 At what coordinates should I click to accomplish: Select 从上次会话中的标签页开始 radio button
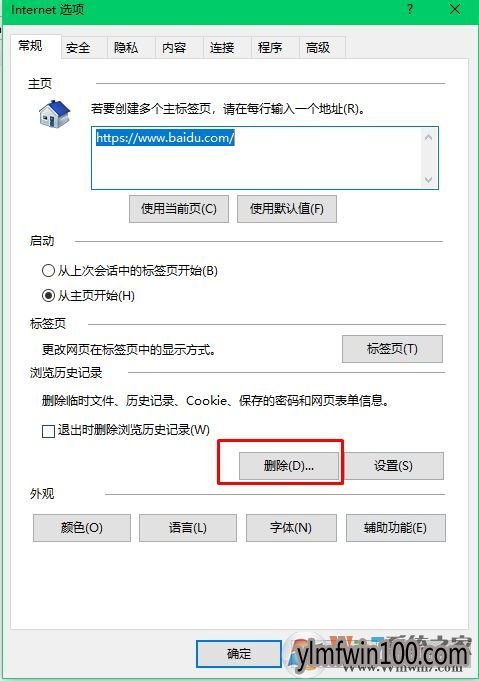48,271
